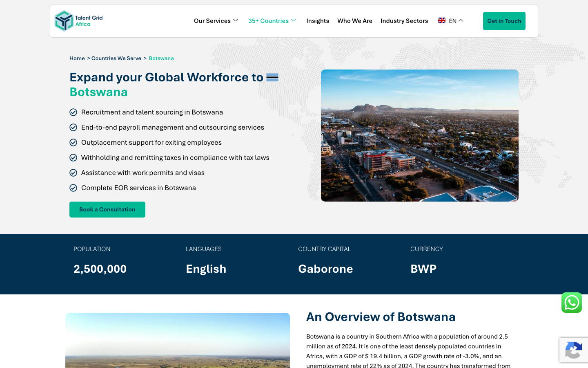Select the EN language label
This screenshot has height=368, width=588.
point(452,21)
